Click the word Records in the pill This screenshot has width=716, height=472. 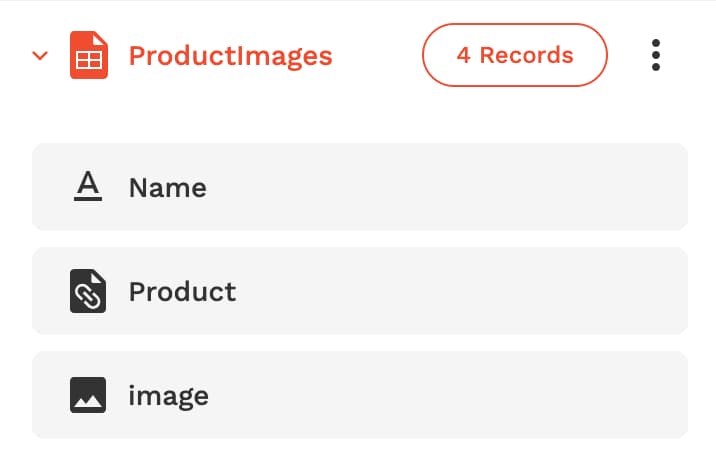point(526,55)
